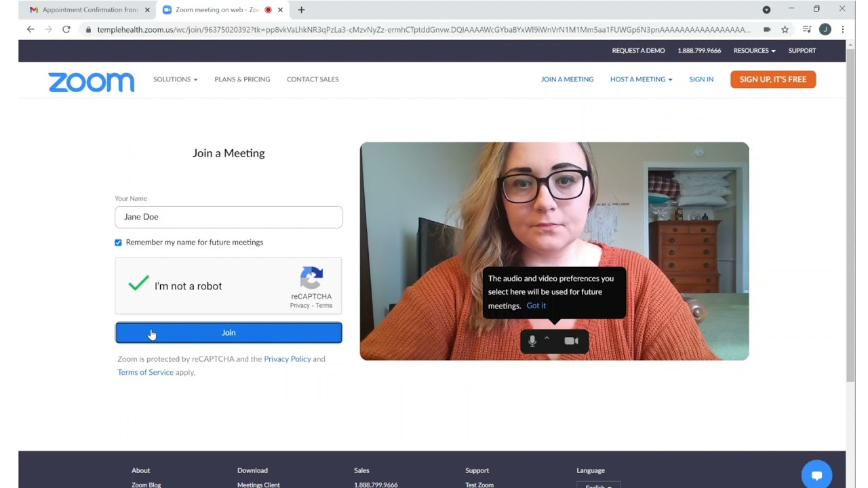Reload the current browser page
868x488 pixels.
point(66,29)
